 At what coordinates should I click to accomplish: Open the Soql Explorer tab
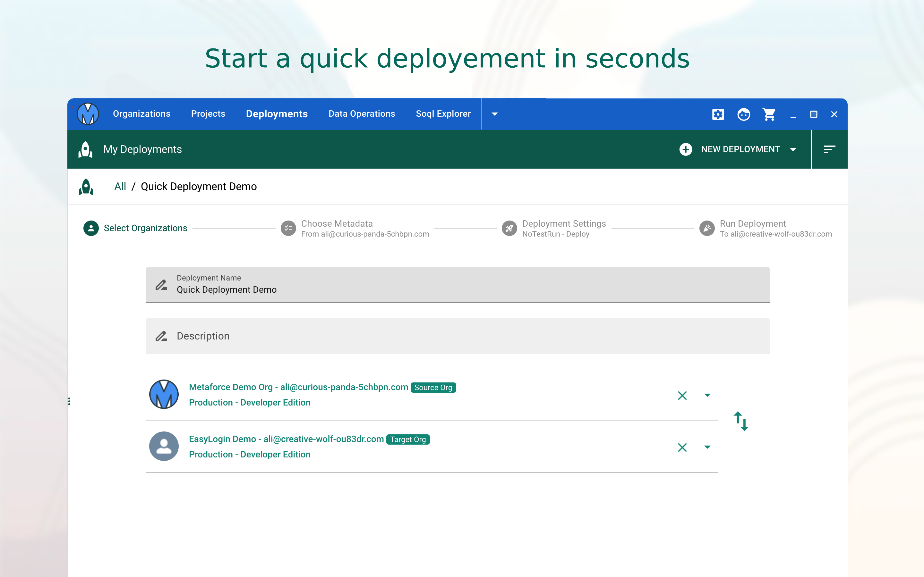point(443,114)
